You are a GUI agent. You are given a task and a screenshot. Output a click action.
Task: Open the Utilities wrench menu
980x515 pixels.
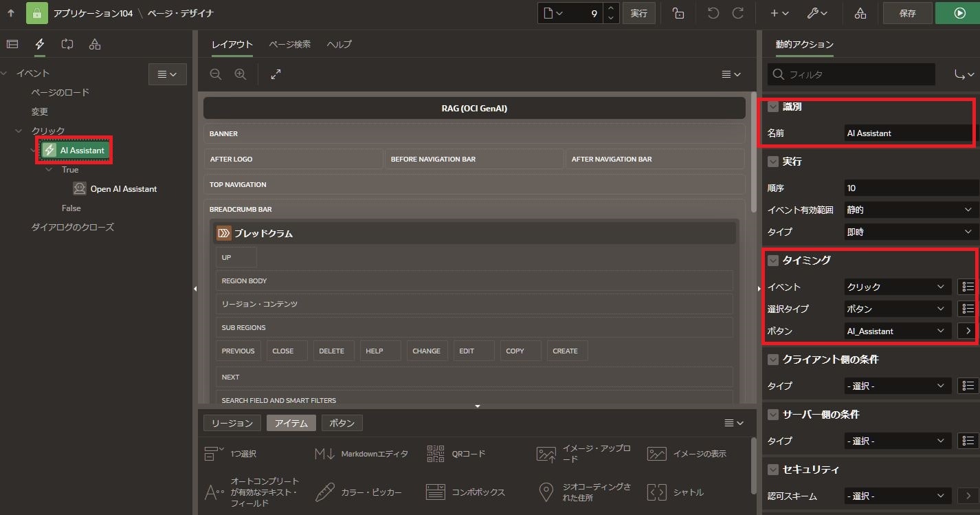(x=818, y=13)
